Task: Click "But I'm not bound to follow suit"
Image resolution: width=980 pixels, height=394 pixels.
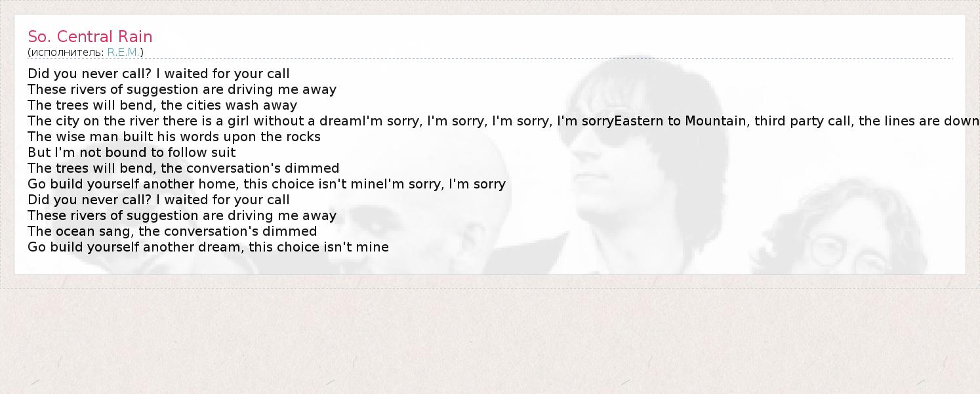Action: [x=131, y=152]
